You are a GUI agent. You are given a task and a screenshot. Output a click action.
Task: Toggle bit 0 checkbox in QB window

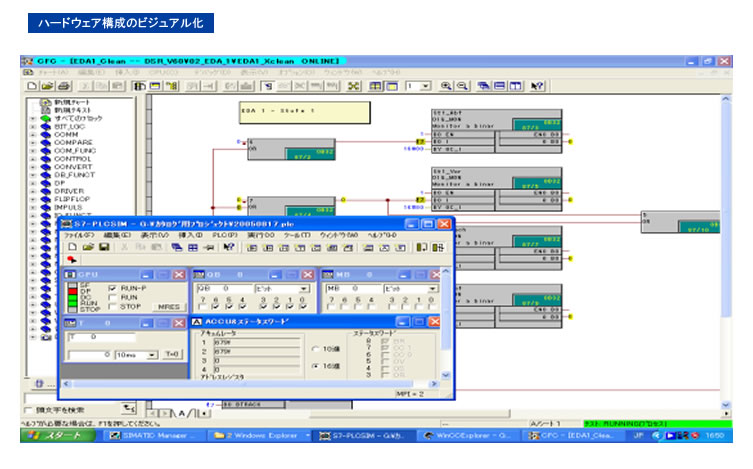303,306
